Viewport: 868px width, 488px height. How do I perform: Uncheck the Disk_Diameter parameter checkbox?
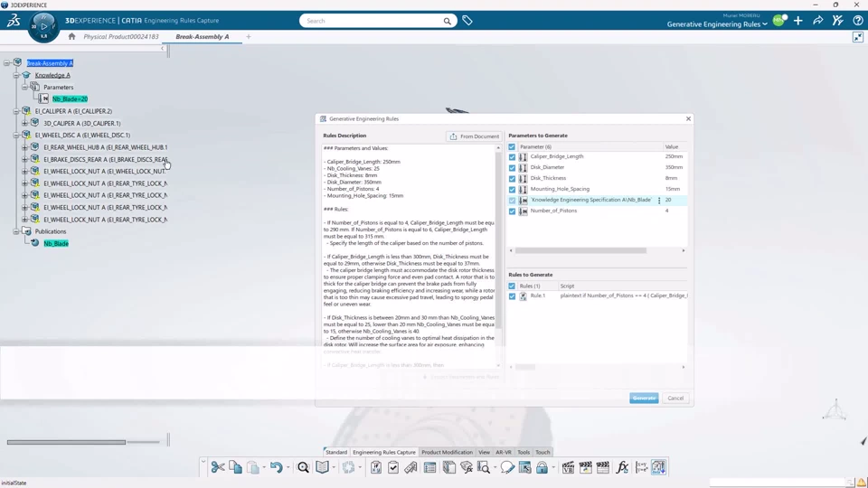pyautogui.click(x=512, y=168)
